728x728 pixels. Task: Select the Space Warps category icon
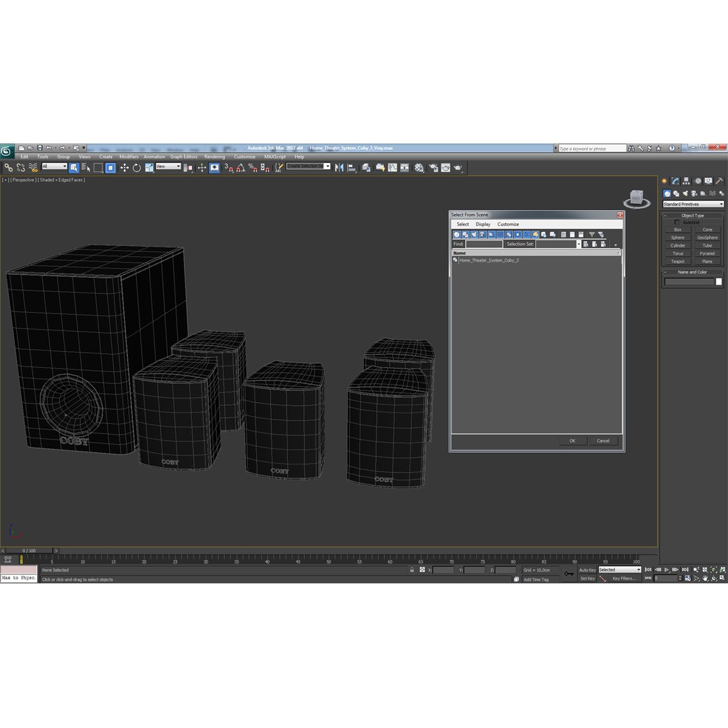pos(712,193)
